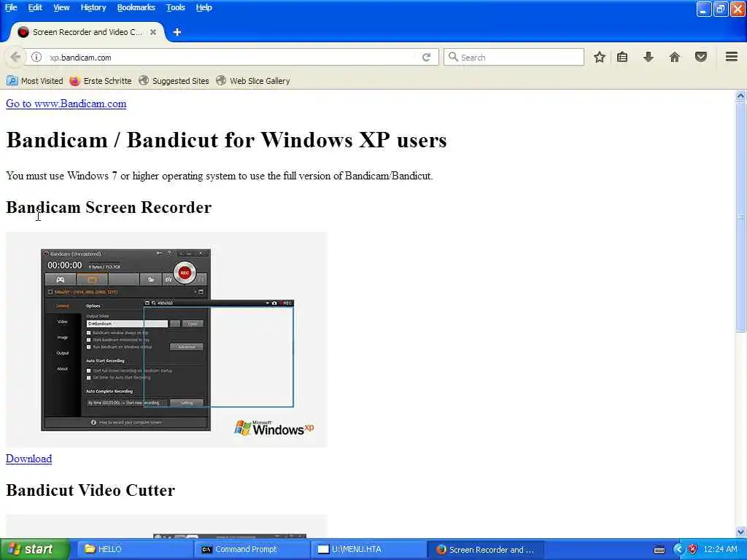Click the page scrollbar up arrow

[740, 96]
